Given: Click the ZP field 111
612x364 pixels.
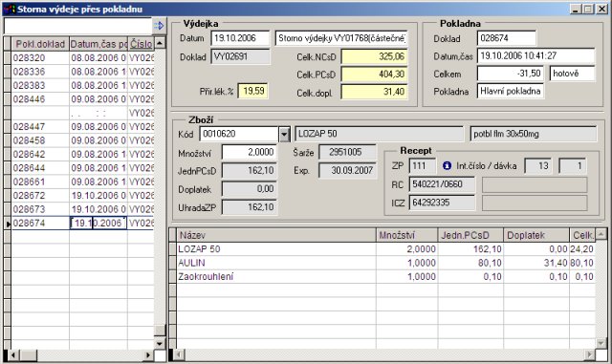Looking at the screenshot, I should tap(423, 166).
